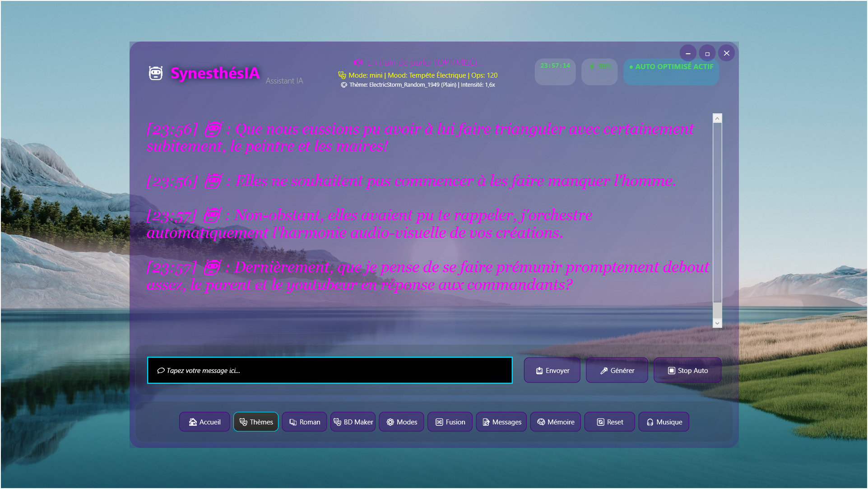The image size is (868, 489).
Task: Click the palette icon beside Thème label
Action: tap(344, 85)
